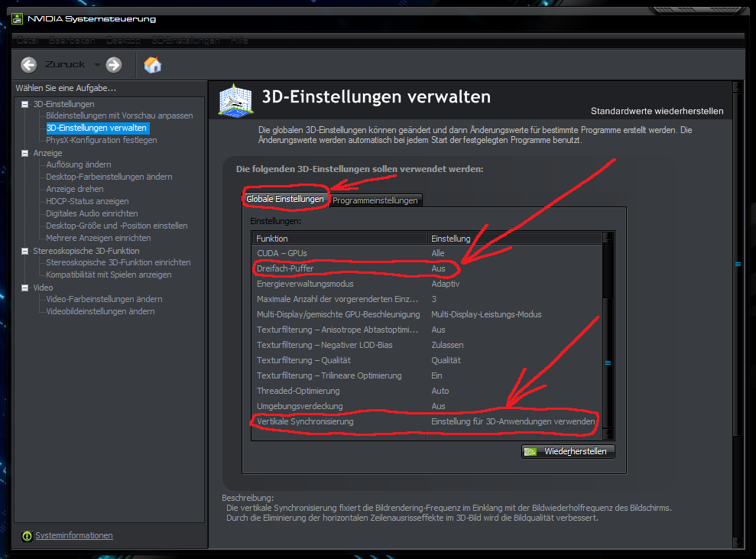Collapse the Video tree node
This screenshot has height=559, width=756.
pyautogui.click(x=24, y=288)
